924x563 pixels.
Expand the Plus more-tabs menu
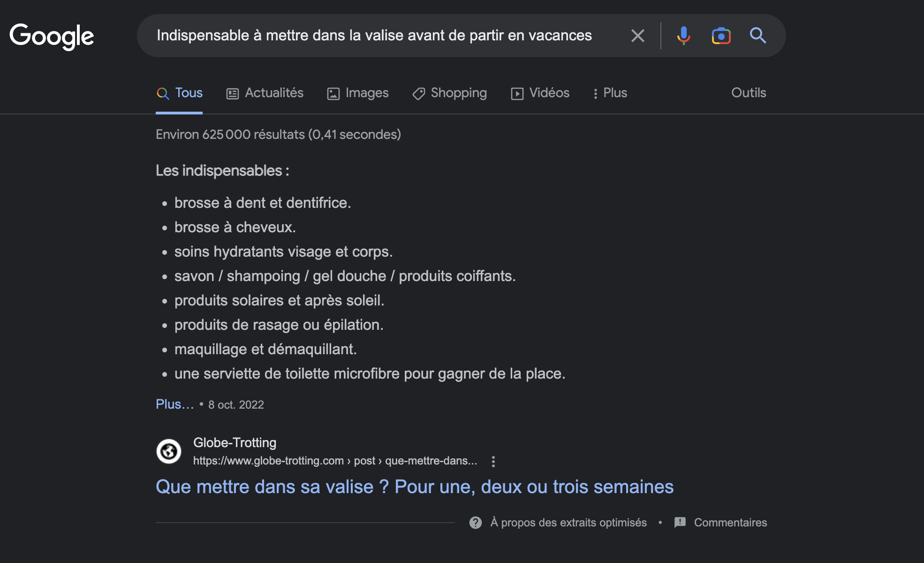point(610,93)
